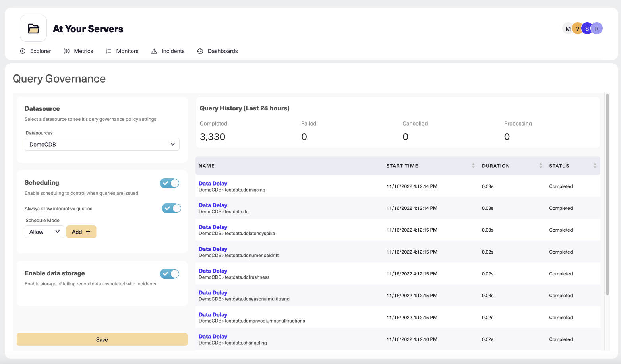Image resolution: width=621 pixels, height=364 pixels.
Task: Click the vertical scrollbar of query history
Action: [607, 195]
